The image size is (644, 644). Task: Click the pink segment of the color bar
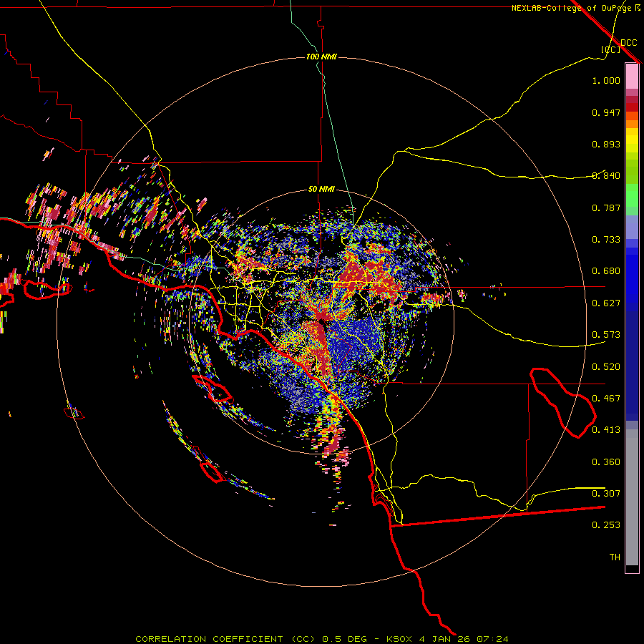click(632, 77)
